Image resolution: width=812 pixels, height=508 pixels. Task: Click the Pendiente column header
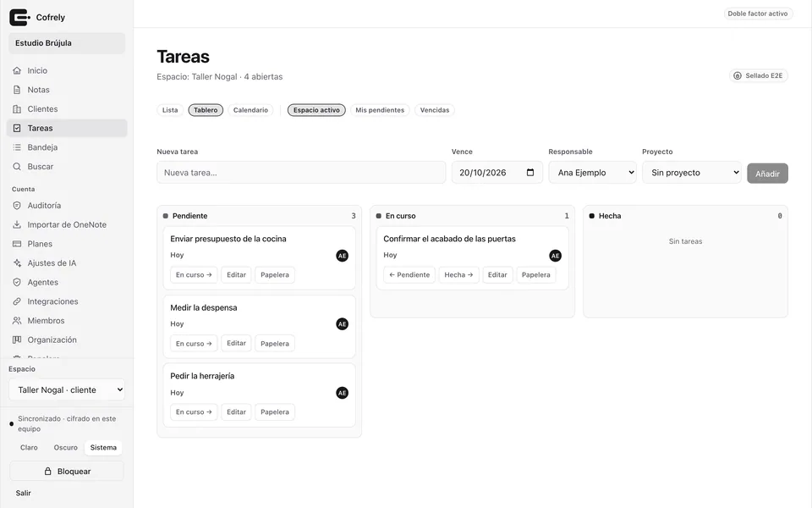260,216
